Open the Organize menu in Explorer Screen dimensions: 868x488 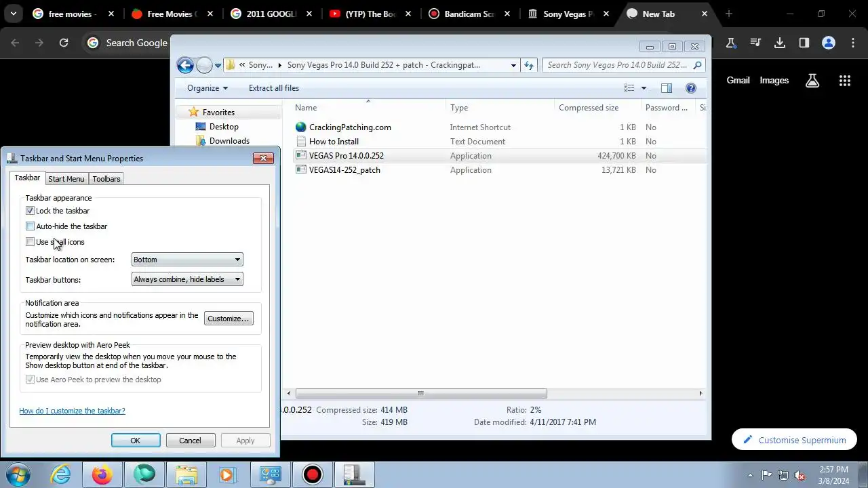tap(208, 88)
